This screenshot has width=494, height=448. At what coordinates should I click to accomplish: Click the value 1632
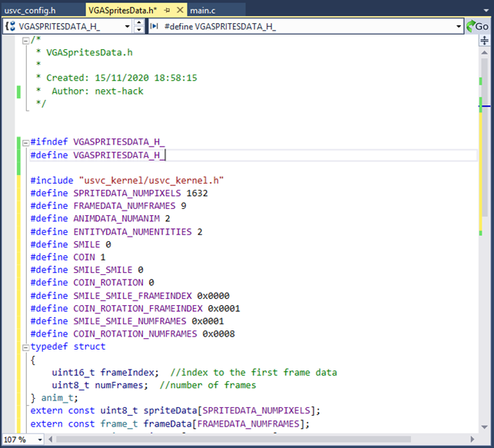click(197, 193)
